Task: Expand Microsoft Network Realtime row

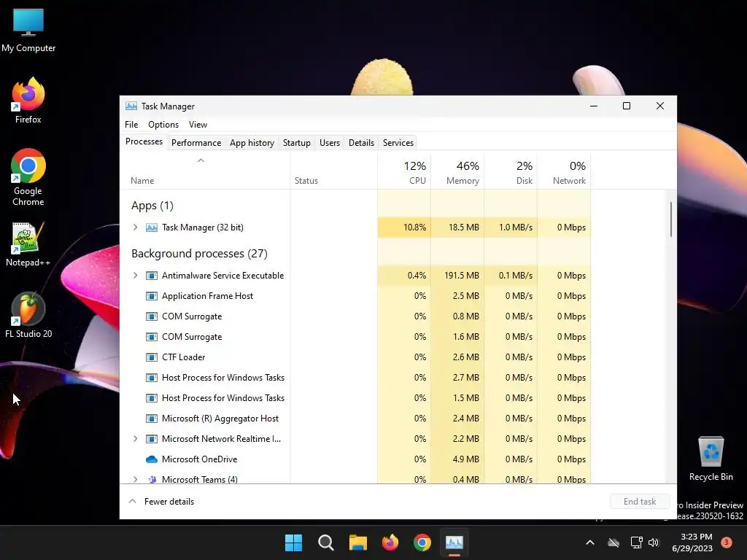Action: (x=135, y=439)
